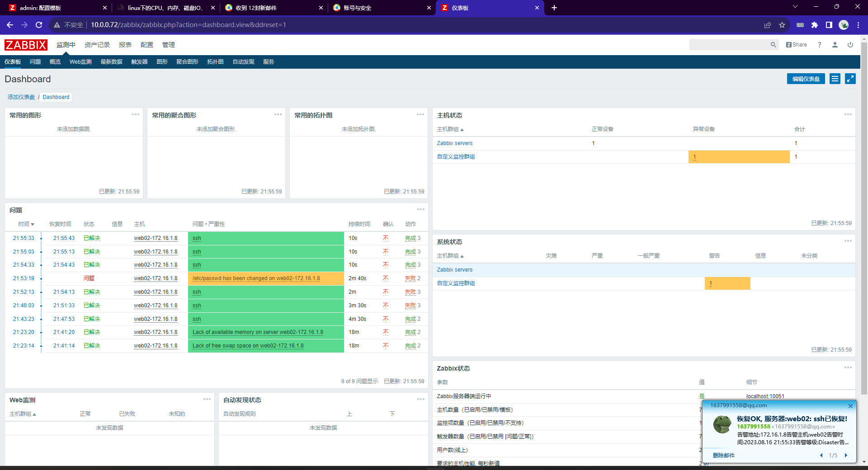This screenshot has height=470, width=868.
Task: Show previous mail in notification popup
Action: pyautogui.click(x=821, y=456)
